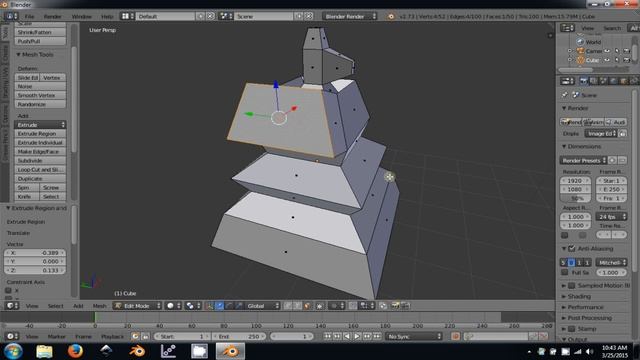The width and height of the screenshot is (640, 360).
Task: Select anti-aliasing samples 8
Action: coord(571,262)
